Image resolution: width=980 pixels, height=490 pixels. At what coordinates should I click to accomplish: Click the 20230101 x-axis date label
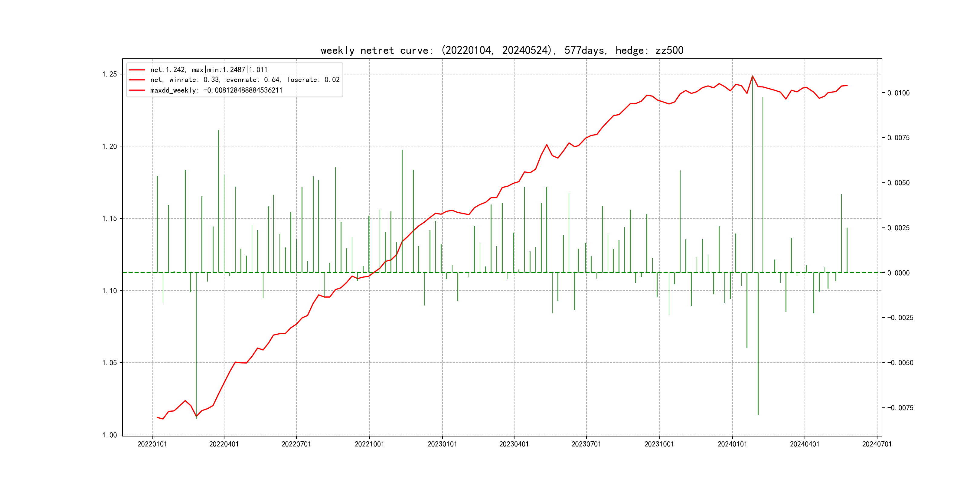click(442, 444)
